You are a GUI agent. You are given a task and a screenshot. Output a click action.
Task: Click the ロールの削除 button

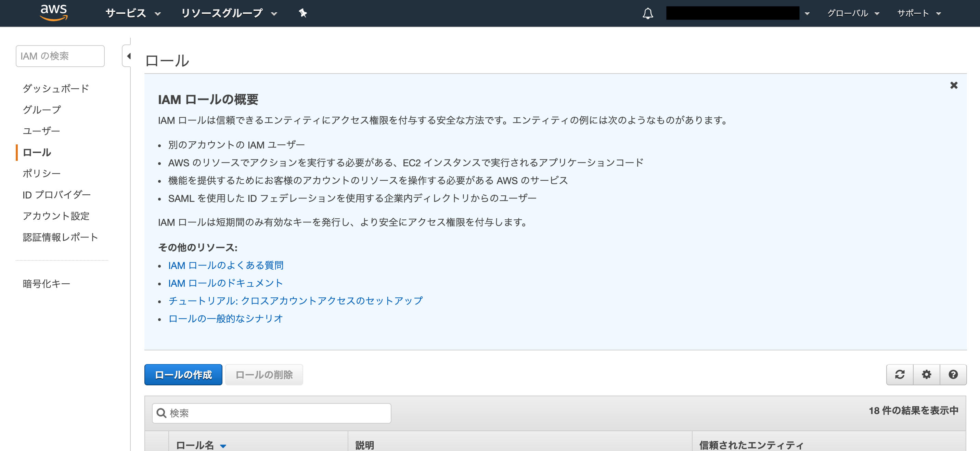[x=264, y=374]
